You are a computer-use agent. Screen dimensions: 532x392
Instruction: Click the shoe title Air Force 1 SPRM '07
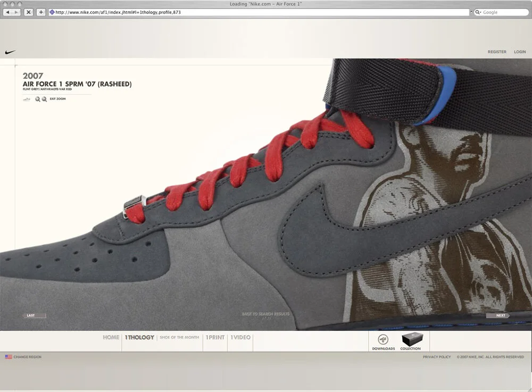(77, 84)
